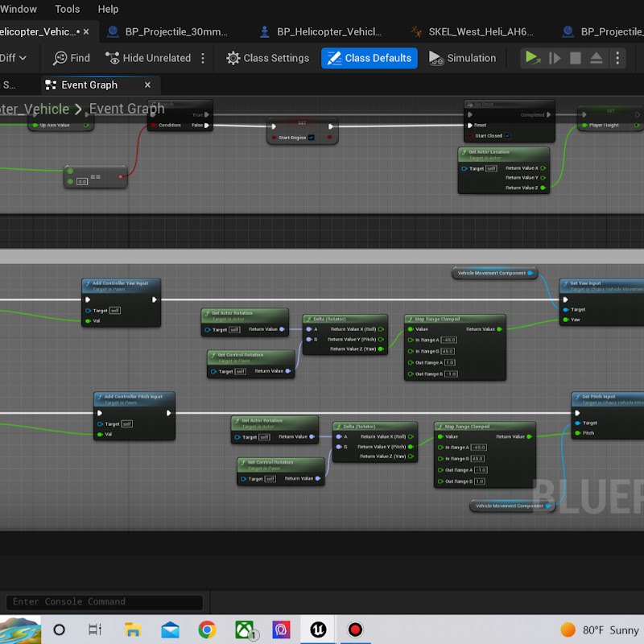Image resolution: width=644 pixels, height=644 pixels.
Task: Click the console command input field
Action: point(105,601)
